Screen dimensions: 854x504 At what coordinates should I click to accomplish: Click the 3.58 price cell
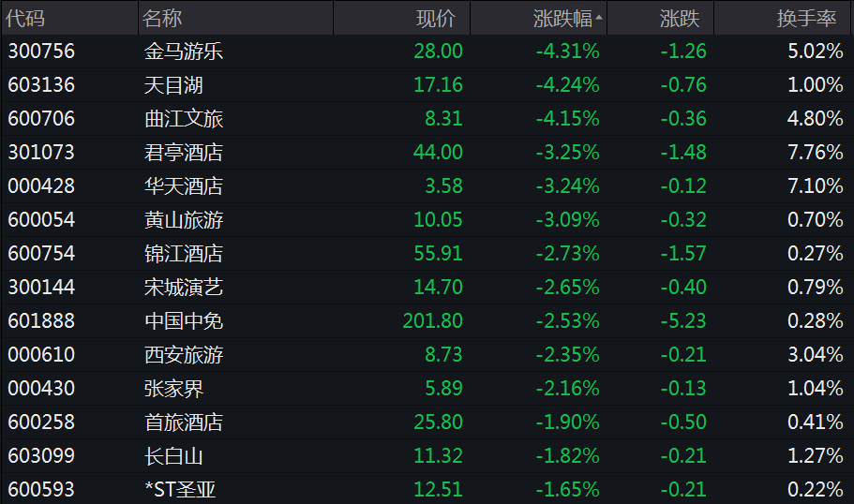(443, 186)
